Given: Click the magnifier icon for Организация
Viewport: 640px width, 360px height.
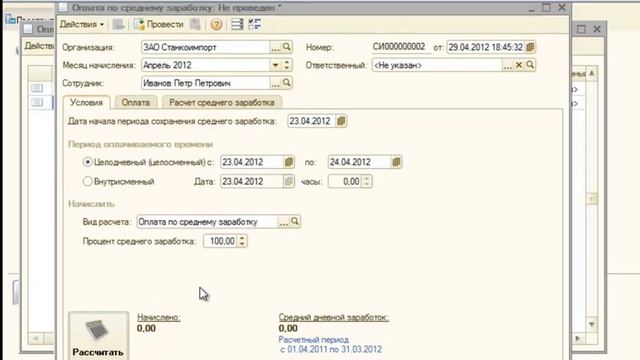Looking at the screenshot, I should [287, 47].
